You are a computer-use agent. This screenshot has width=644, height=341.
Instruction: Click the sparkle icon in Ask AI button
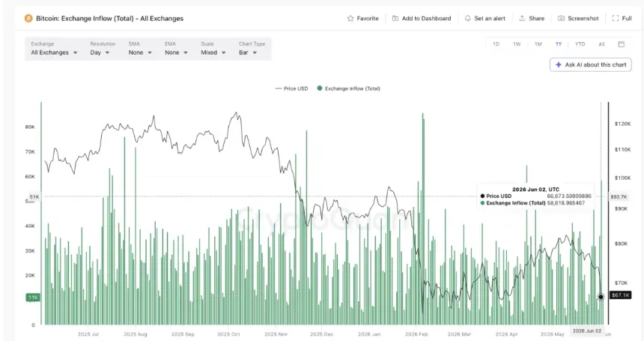[559, 64]
